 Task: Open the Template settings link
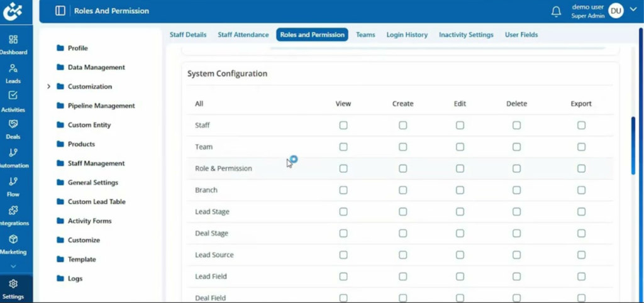(82, 259)
